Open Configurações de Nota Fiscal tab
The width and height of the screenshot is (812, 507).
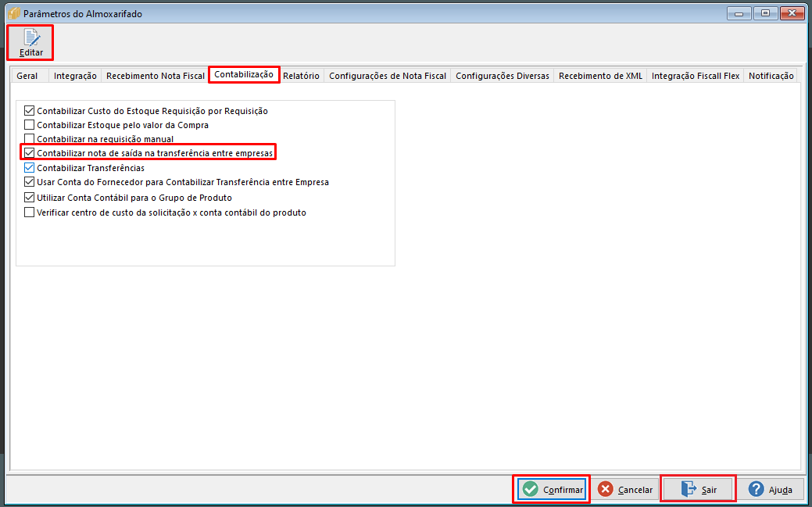pyautogui.click(x=388, y=76)
